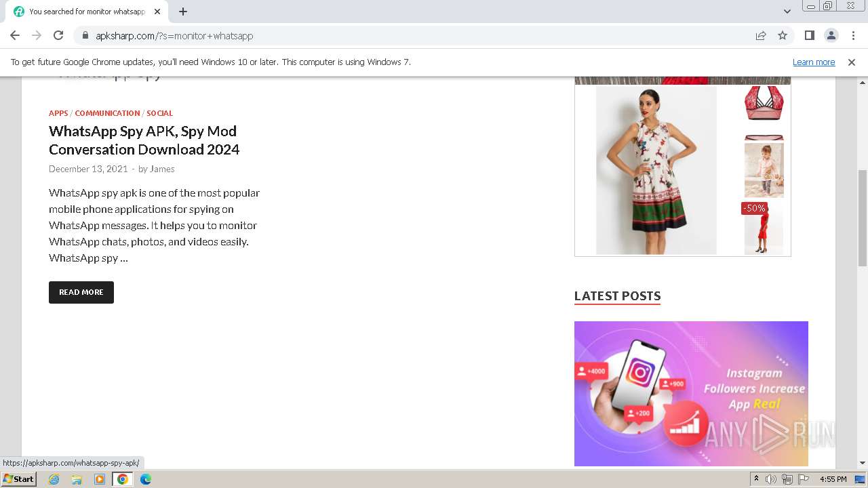Open the clock showing 4:55 PM
This screenshot has height=488, width=868.
(833, 479)
